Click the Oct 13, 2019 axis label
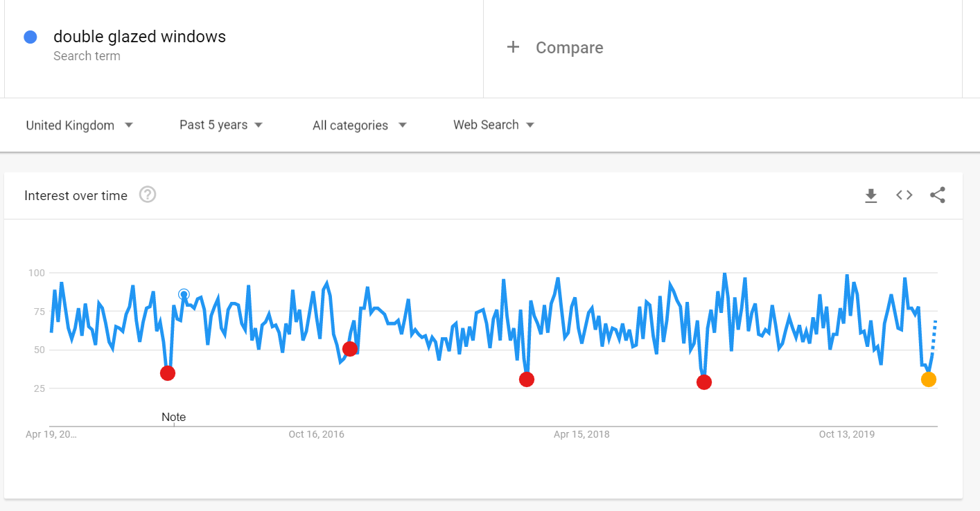 coord(846,434)
